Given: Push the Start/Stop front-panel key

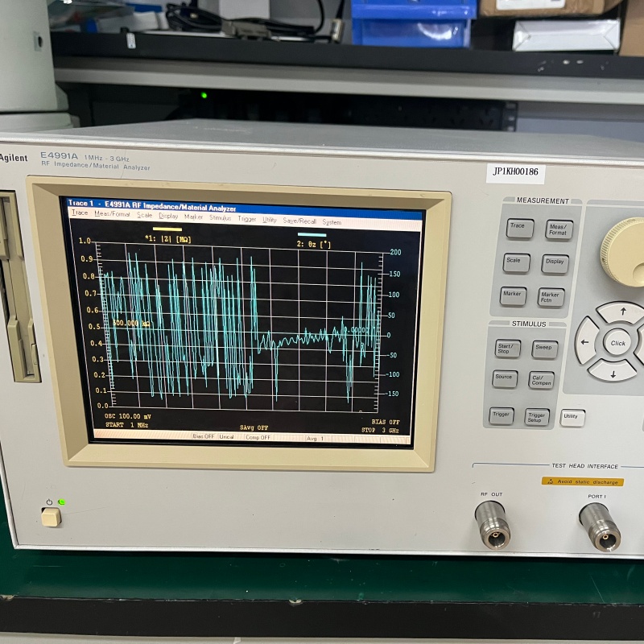Looking at the screenshot, I should [507, 349].
